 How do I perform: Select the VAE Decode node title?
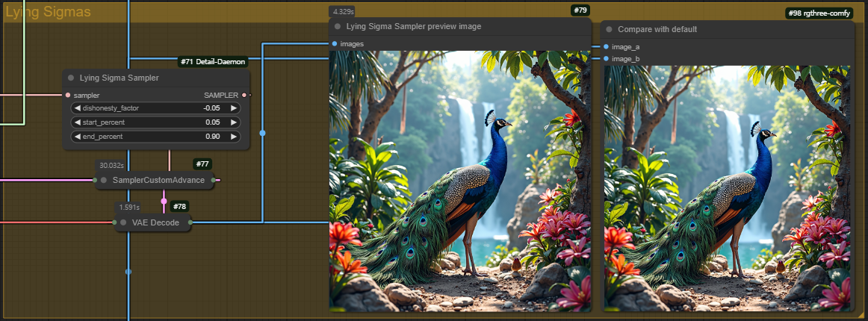pyautogui.click(x=155, y=222)
